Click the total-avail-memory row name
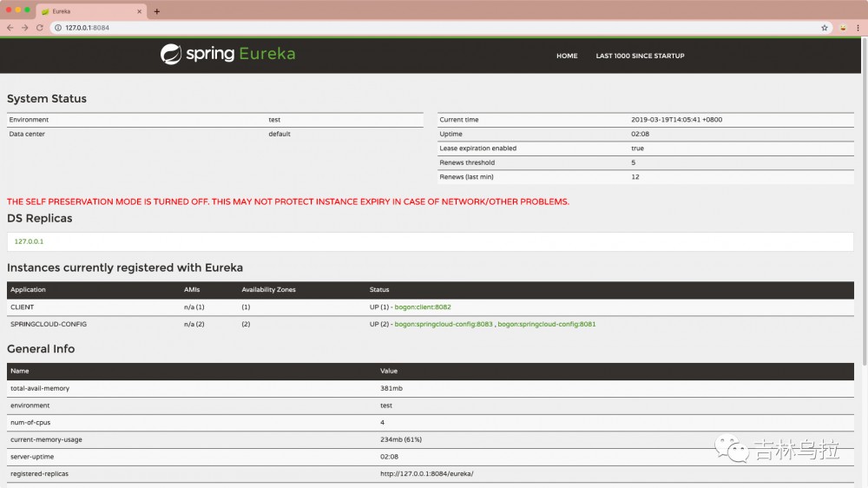This screenshot has height=488, width=868. pyautogui.click(x=40, y=388)
